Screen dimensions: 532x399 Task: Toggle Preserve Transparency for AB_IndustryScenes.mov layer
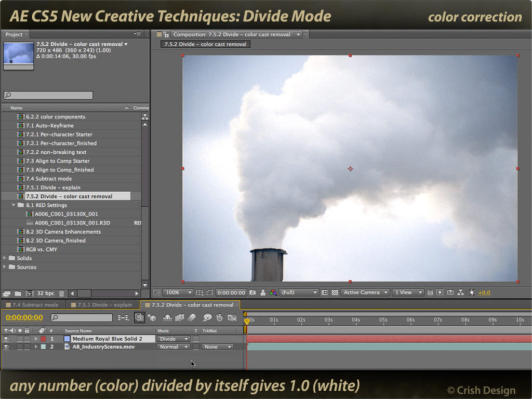[196, 347]
